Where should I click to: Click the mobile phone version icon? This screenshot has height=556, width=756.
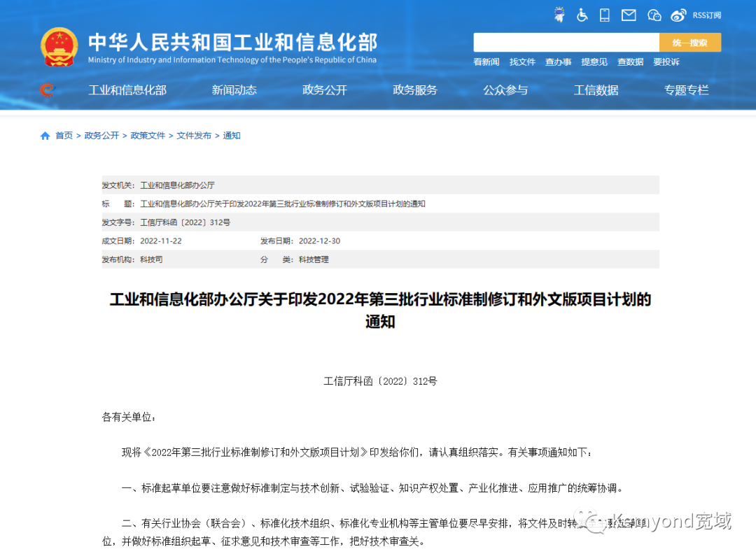[x=605, y=14]
